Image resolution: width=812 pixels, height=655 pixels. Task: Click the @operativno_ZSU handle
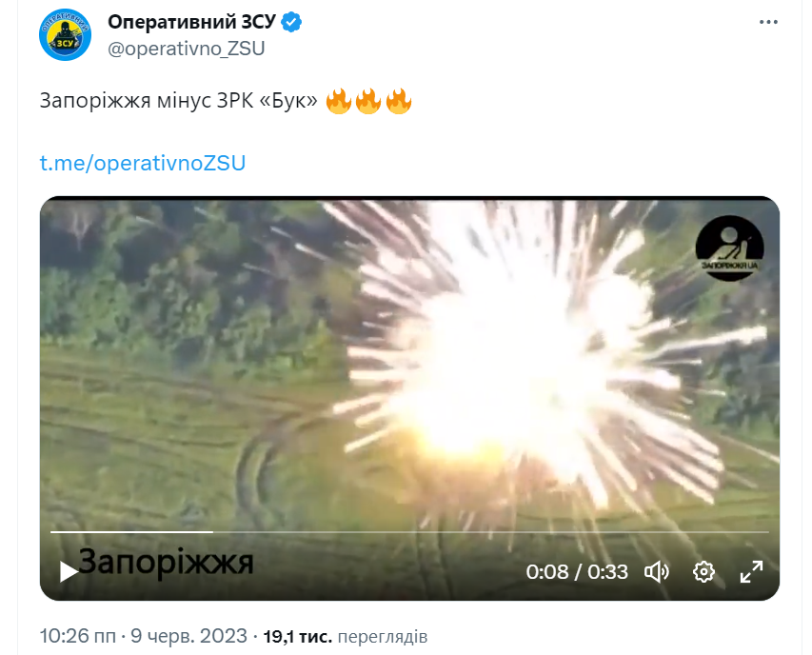(x=187, y=49)
